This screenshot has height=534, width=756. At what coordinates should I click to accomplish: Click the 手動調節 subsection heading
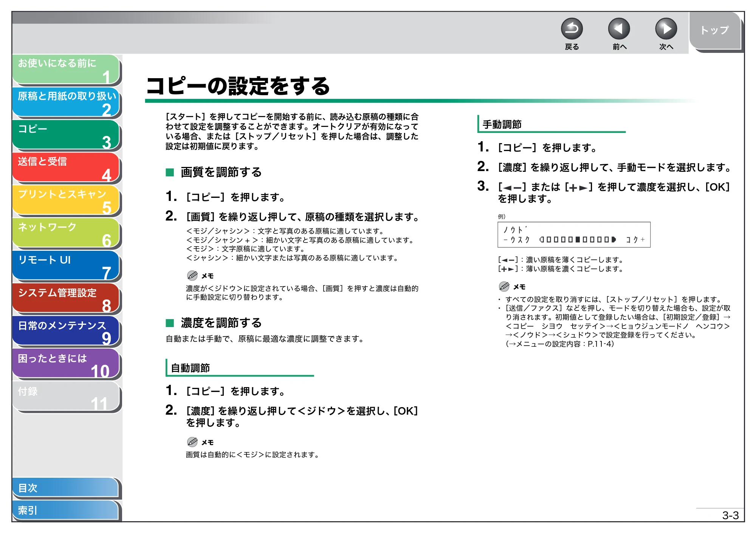(502, 124)
